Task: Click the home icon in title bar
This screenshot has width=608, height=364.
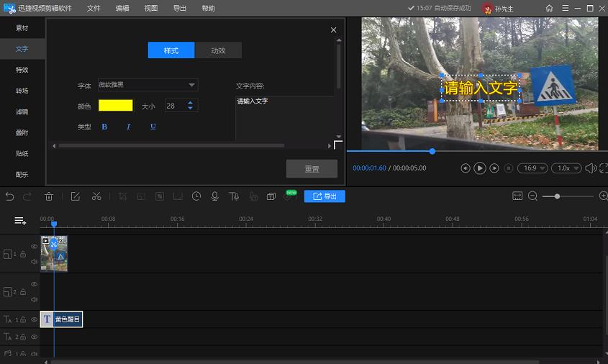Action: tap(549, 9)
